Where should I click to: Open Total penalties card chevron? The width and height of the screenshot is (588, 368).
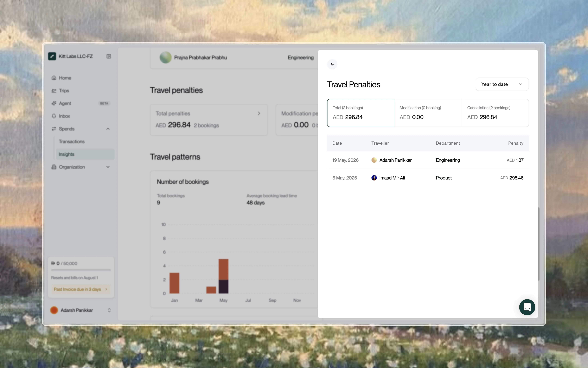coord(259,113)
